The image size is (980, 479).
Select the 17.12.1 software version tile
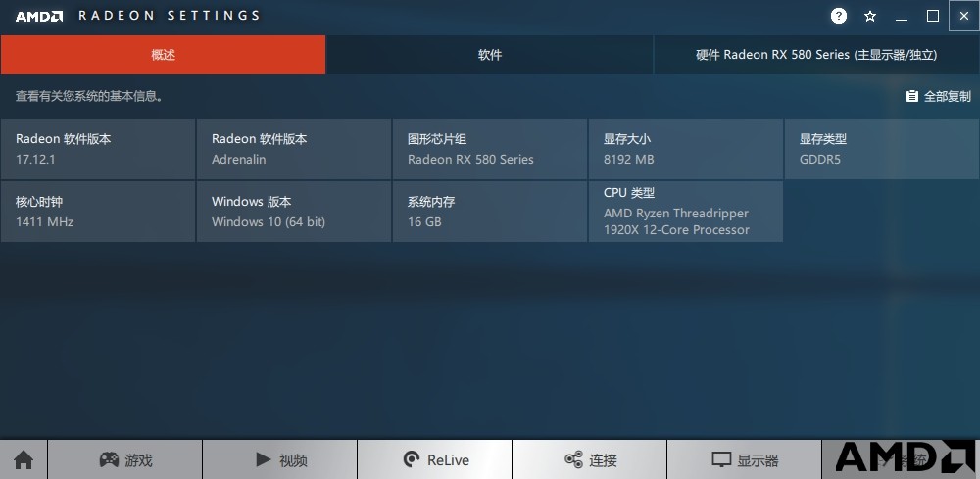click(98, 149)
